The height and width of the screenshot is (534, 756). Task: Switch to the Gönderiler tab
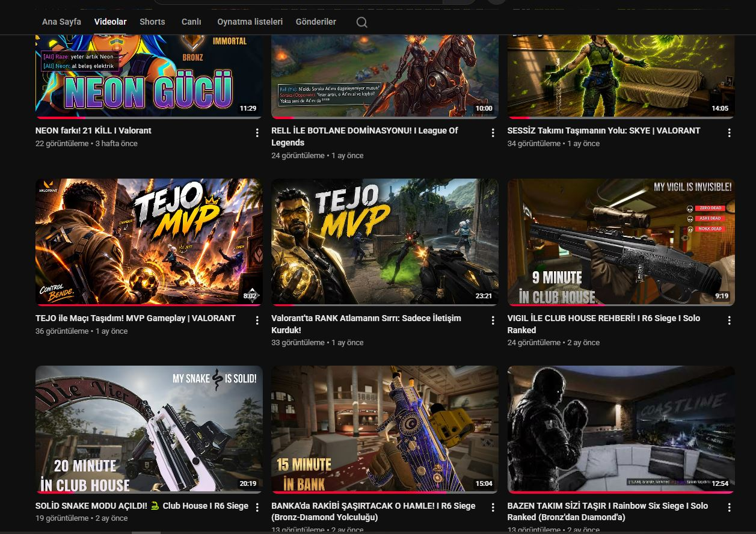(x=316, y=22)
